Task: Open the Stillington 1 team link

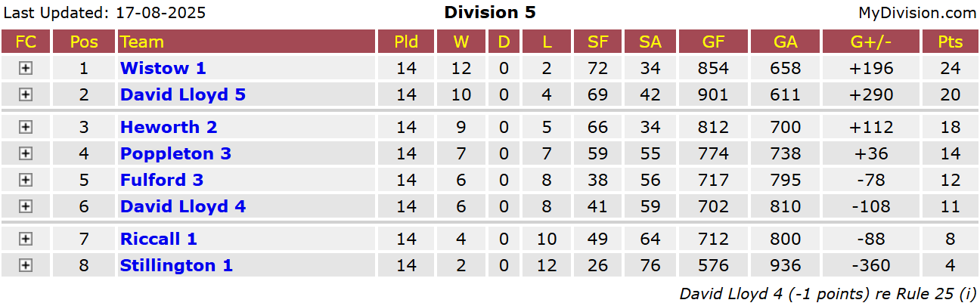Action: (x=176, y=265)
